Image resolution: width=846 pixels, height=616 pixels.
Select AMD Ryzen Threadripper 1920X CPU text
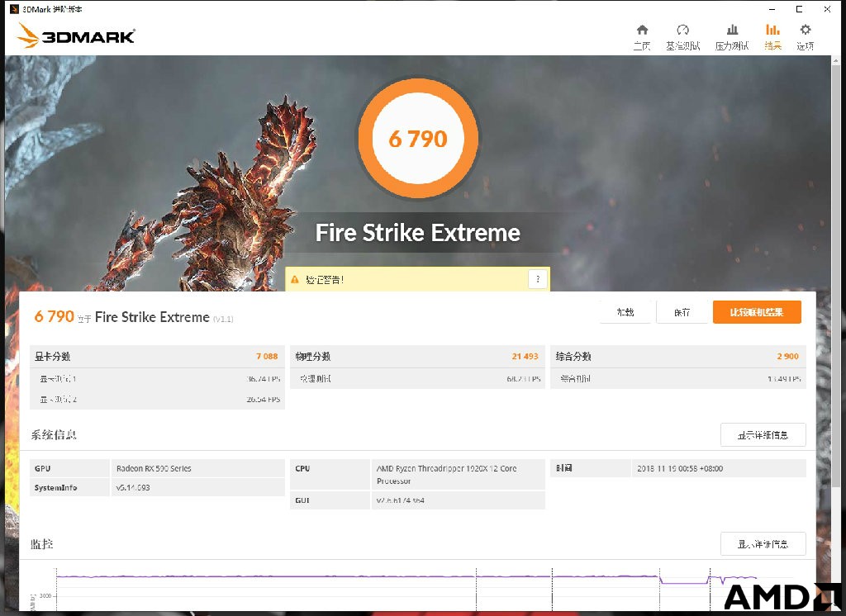click(447, 474)
